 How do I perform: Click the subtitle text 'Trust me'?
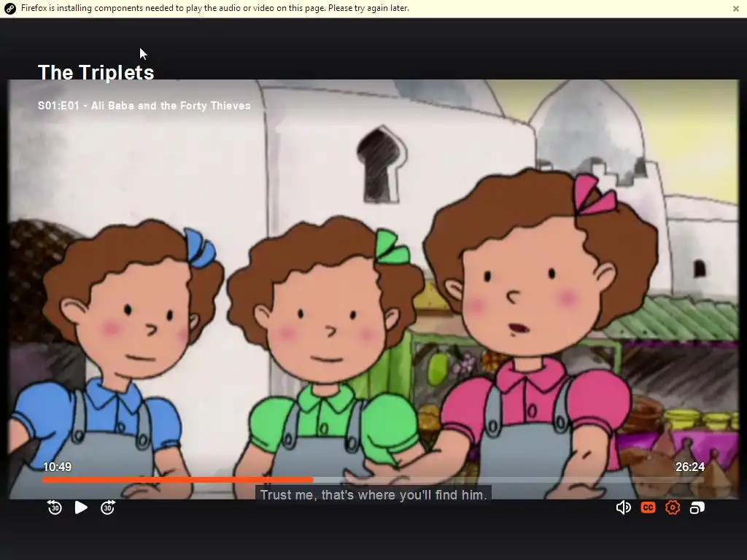tap(287, 495)
